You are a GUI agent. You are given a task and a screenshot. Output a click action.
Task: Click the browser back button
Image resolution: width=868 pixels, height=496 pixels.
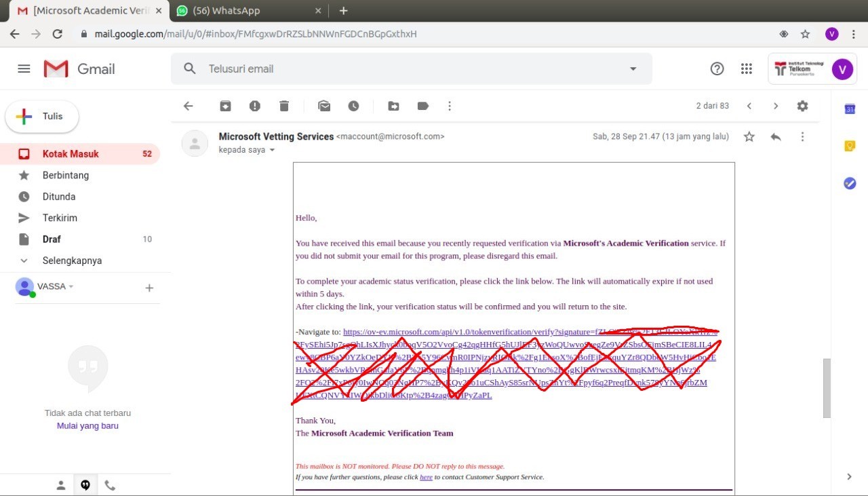click(x=15, y=34)
